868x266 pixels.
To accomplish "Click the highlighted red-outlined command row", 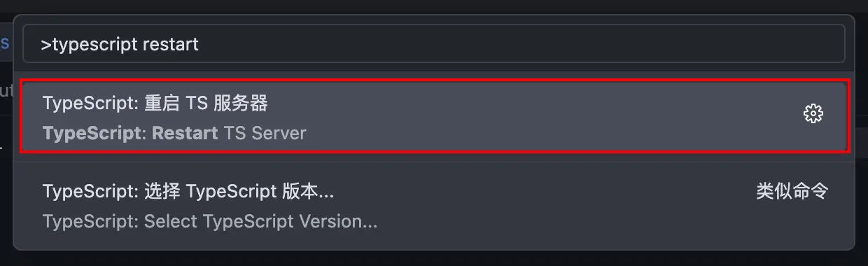I will (x=435, y=116).
